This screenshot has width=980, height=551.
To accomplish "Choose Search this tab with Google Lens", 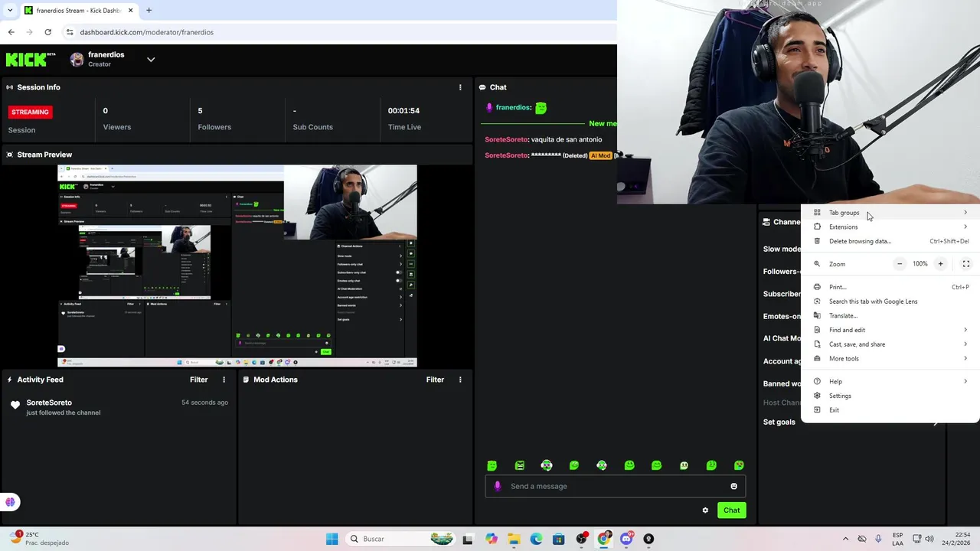I will [x=890, y=302].
